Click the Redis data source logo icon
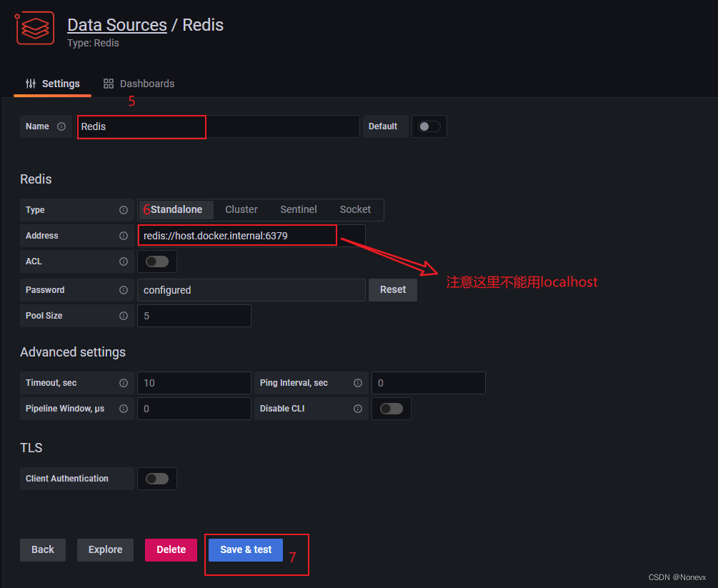This screenshot has height=588, width=718. (x=34, y=28)
